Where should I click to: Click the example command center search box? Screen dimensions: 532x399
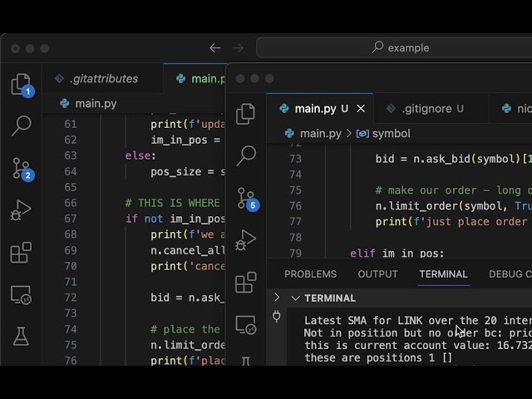click(393, 48)
